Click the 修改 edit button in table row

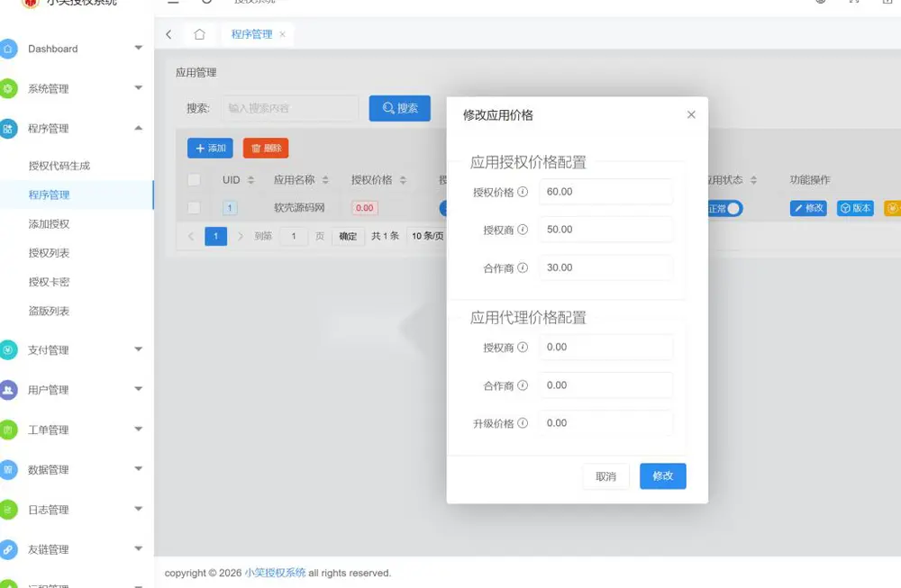coord(808,208)
